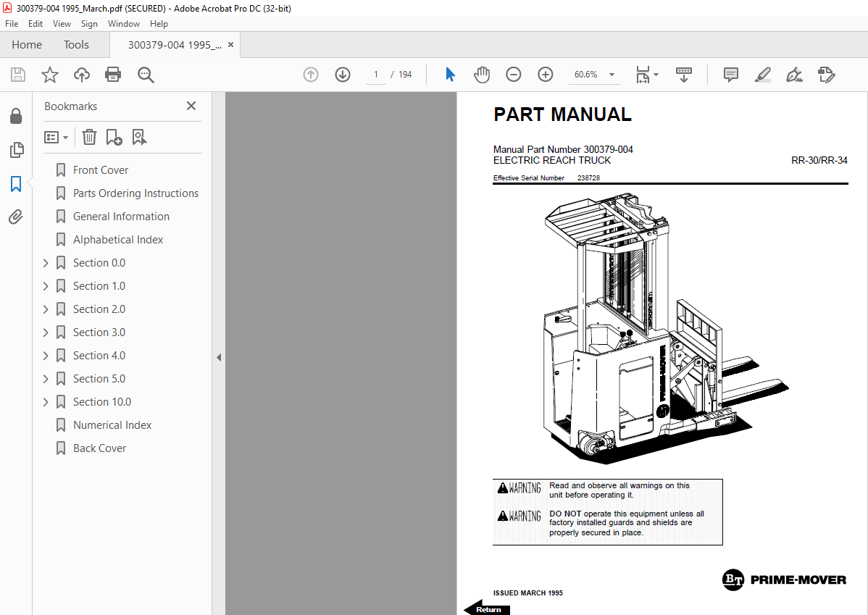Close the Bookmarks panel
The width and height of the screenshot is (868, 615).
coord(191,106)
